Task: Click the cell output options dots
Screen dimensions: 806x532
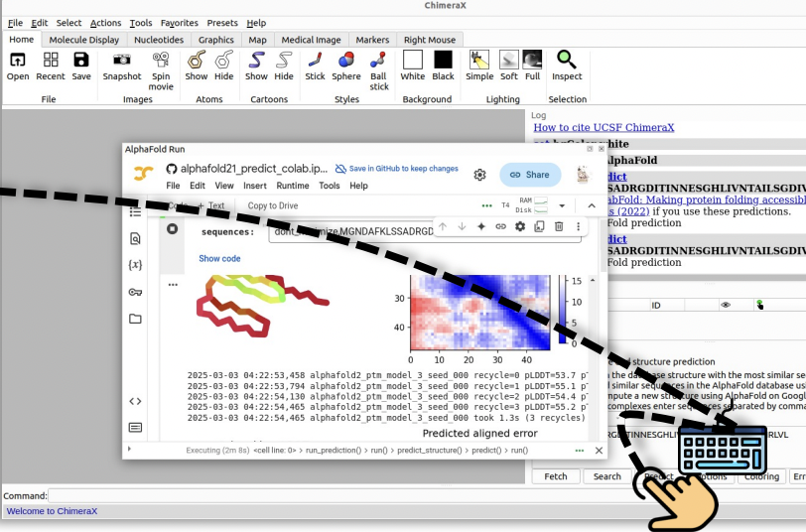Action: click(x=173, y=284)
